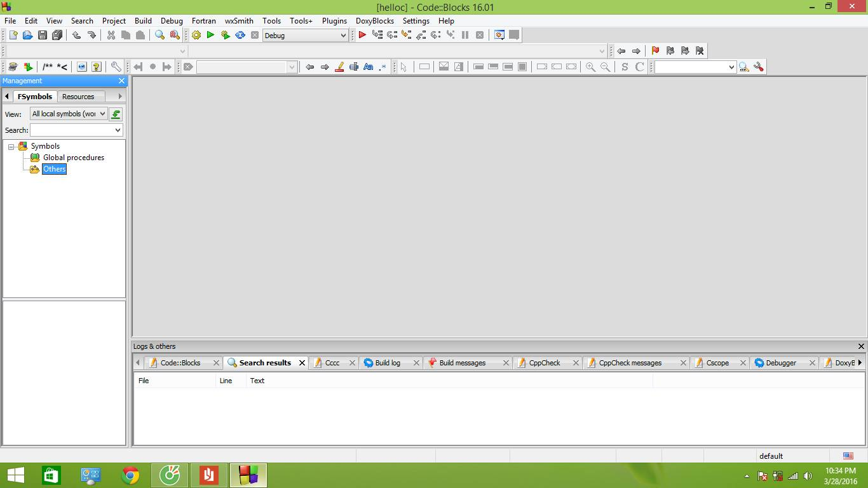Image resolution: width=868 pixels, height=488 pixels.
Task: Click the Cut scissors icon
Action: (111, 35)
